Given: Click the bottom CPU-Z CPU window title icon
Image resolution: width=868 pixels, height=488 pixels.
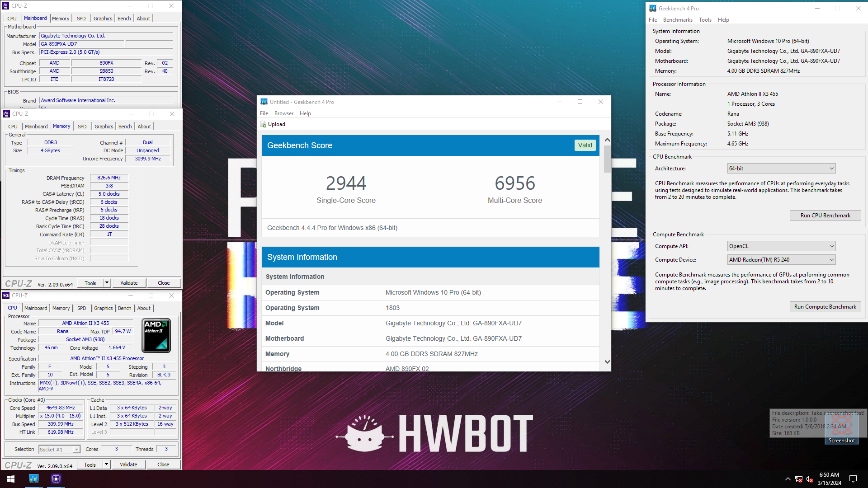Looking at the screenshot, I should [6, 296].
